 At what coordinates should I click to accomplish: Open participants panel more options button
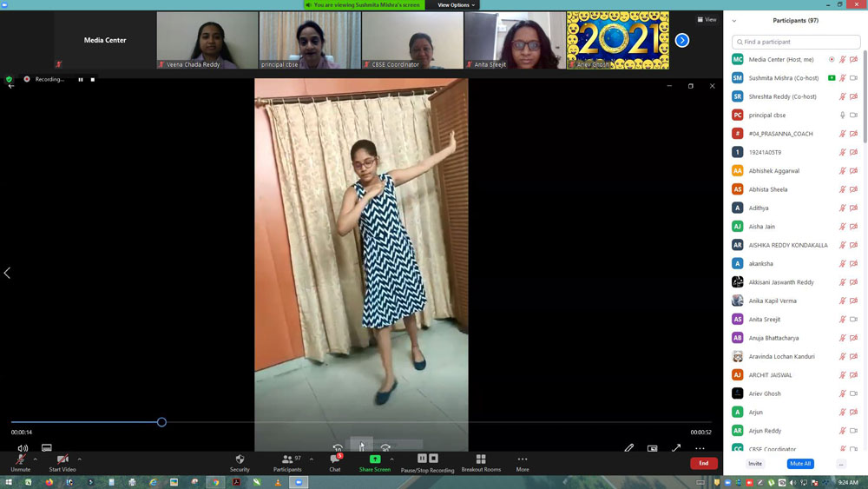(x=841, y=464)
